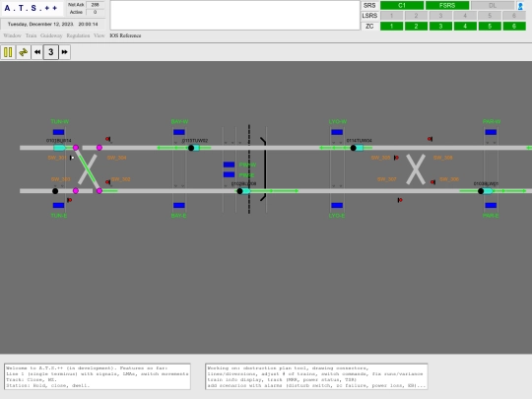Toggle ZC zone 1 green indicator
This screenshot has width=532, height=399.
pos(391,27)
